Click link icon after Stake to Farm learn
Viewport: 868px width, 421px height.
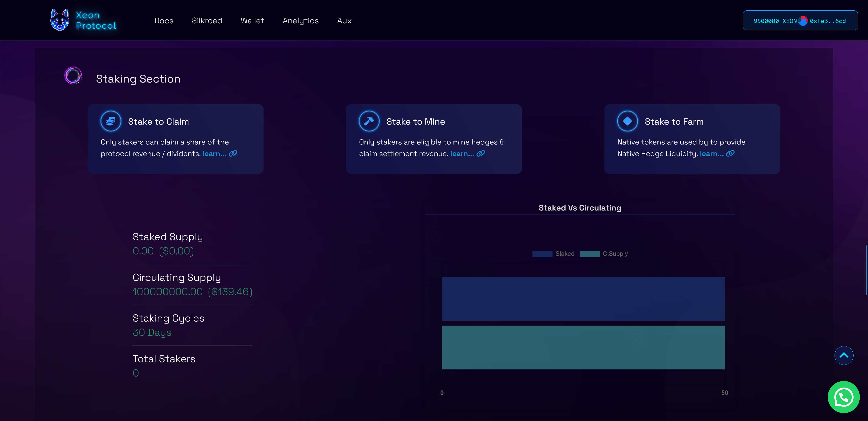pos(730,154)
